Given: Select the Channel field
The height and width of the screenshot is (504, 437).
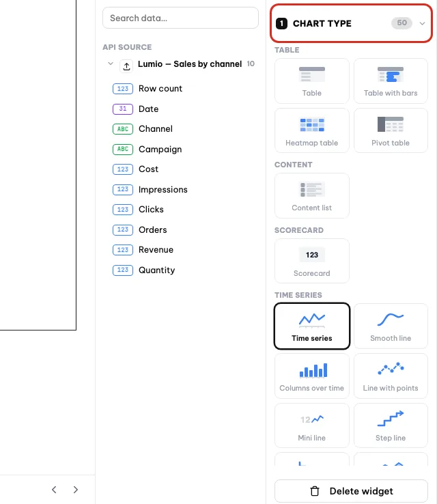Looking at the screenshot, I should (156, 129).
